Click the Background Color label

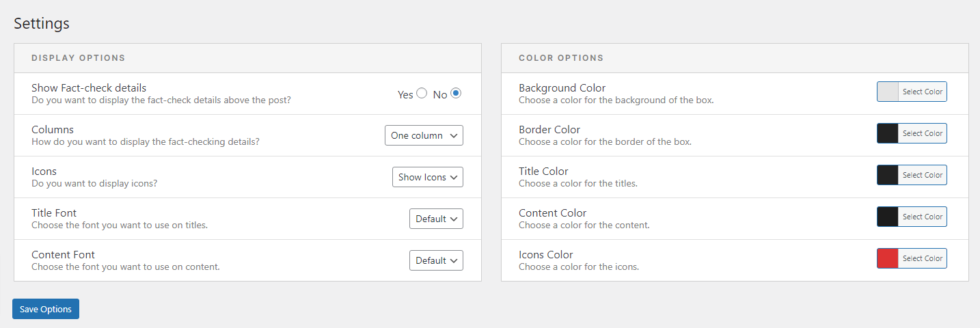[x=562, y=88]
